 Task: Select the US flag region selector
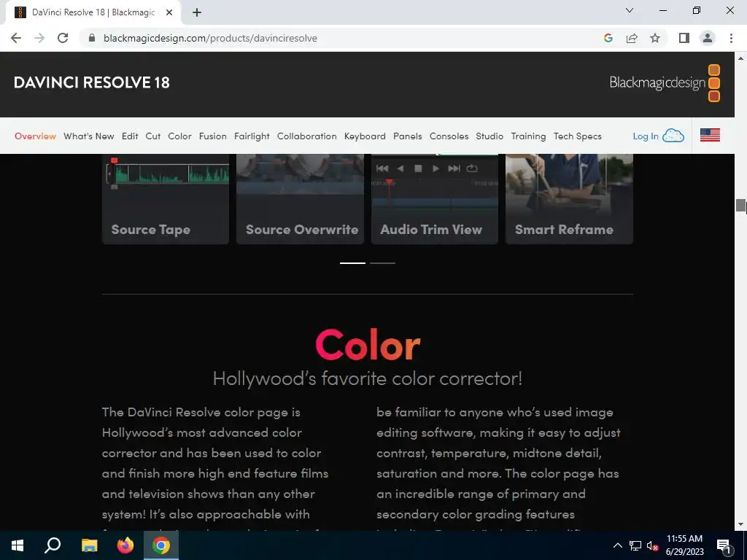click(710, 135)
